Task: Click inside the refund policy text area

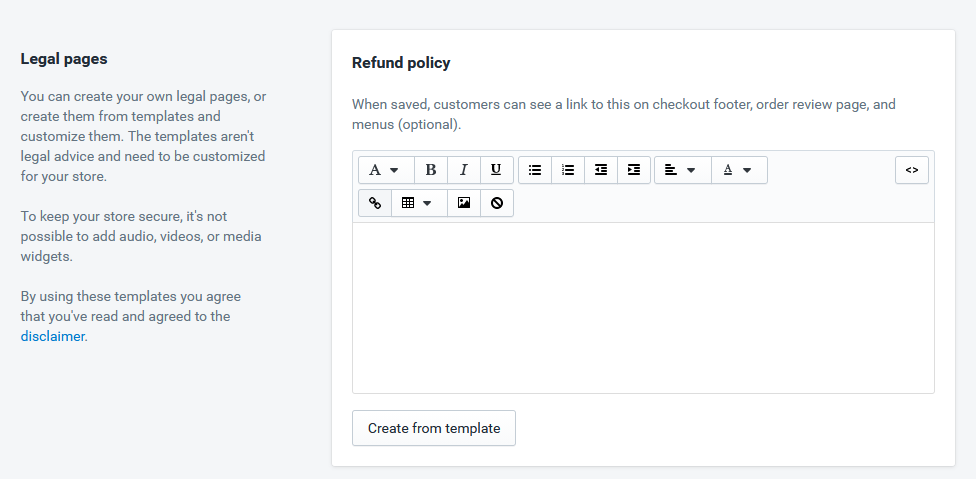Action: (x=643, y=308)
